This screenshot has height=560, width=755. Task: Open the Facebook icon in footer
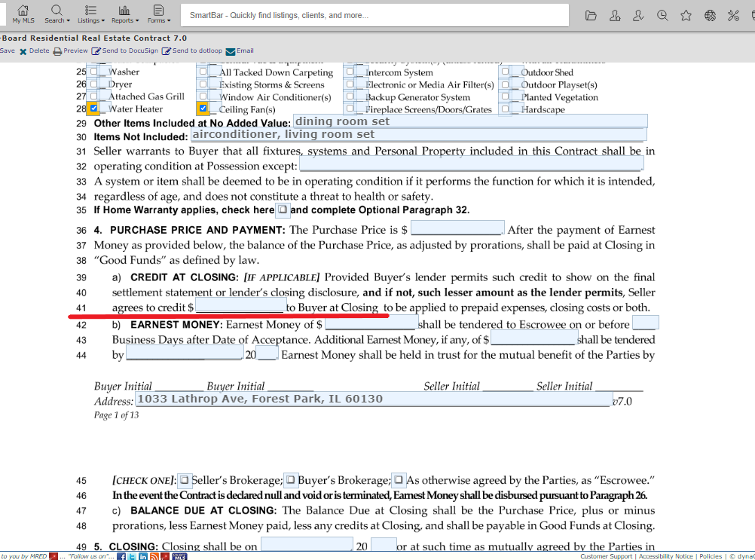click(121, 556)
